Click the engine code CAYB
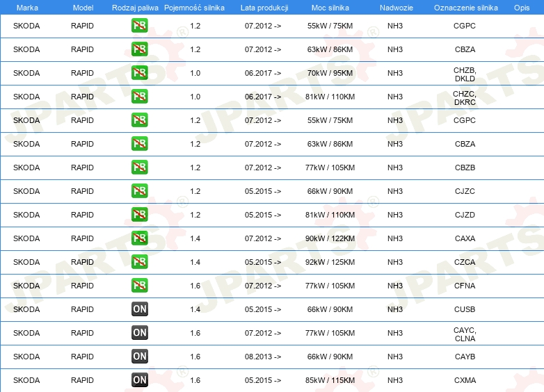Image resolution: width=544 pixels, height=392 pixels. point(465,357)
